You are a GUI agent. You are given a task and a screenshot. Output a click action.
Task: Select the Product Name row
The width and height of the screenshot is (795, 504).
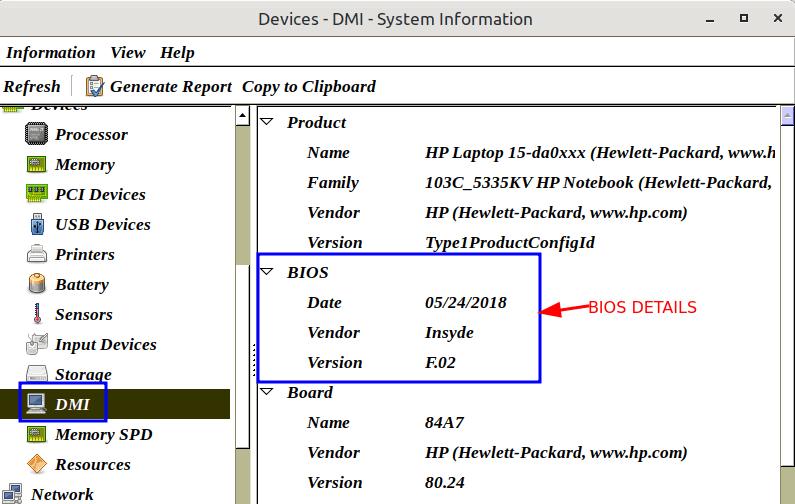pyautogui.click(x=517, y=153)
